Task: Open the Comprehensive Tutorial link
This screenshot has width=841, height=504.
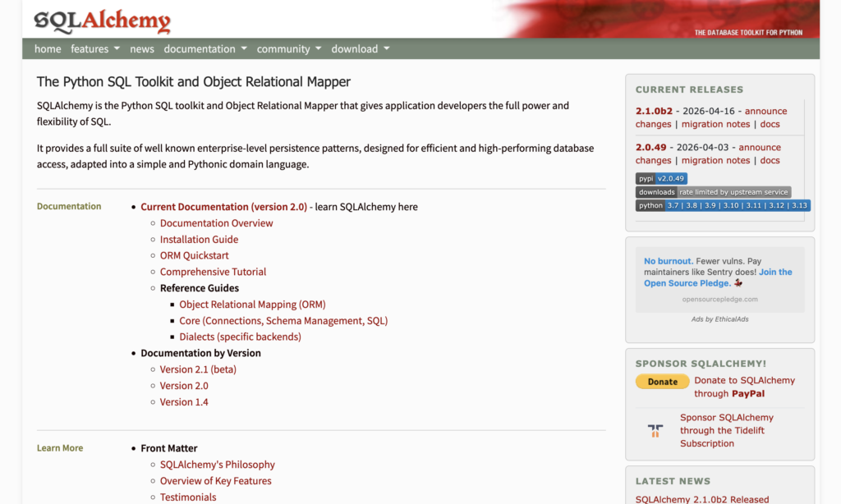Action: pyautogui.click(x=213, y=272)
